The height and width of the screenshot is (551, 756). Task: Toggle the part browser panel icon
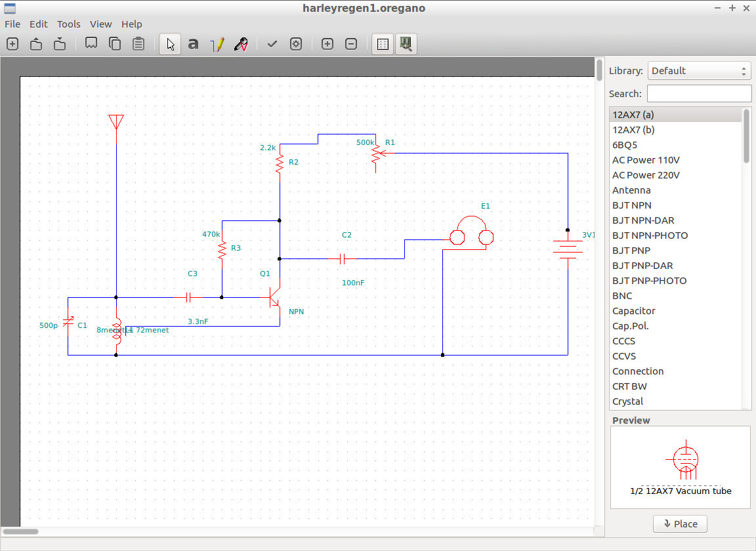[406, 44]
